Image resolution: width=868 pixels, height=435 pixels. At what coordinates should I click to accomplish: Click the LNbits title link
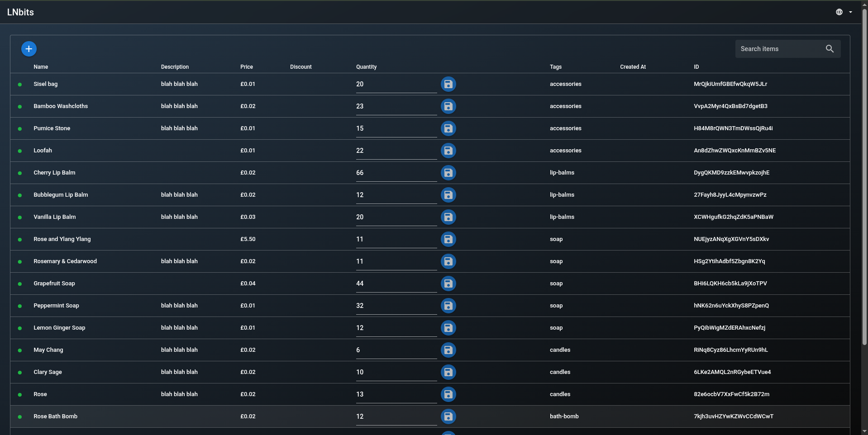point(20,12)
